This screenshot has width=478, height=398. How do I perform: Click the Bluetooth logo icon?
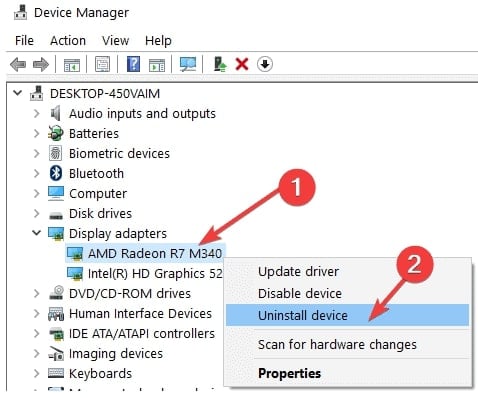tap(56, 173)
